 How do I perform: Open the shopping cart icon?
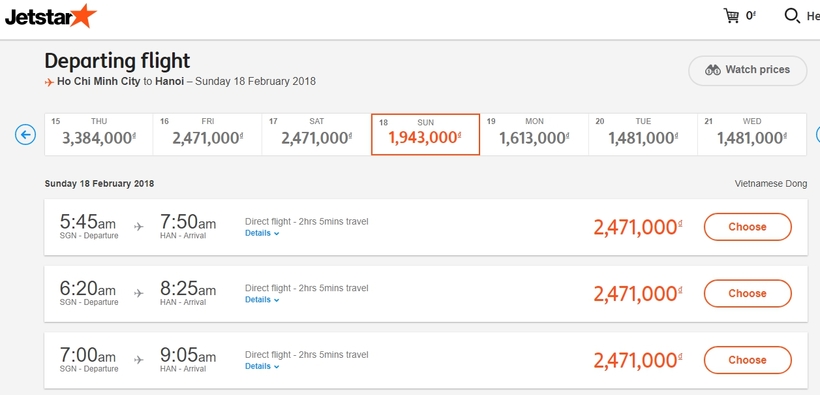(732, 16)
